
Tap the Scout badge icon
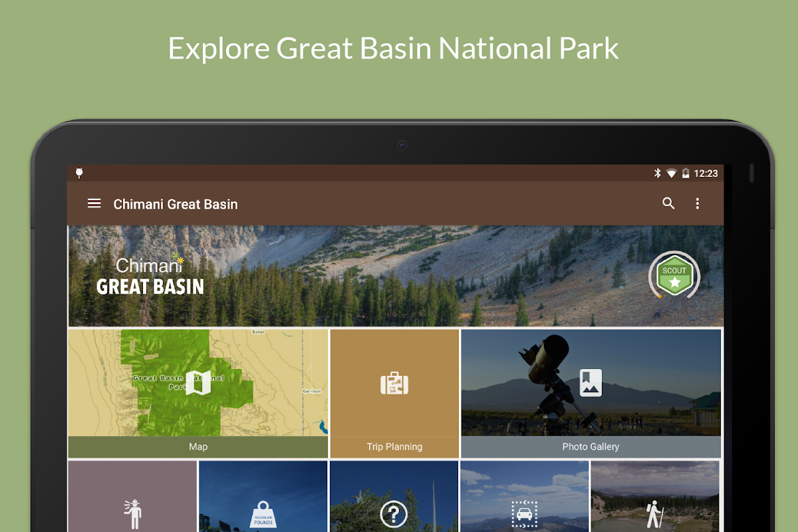click(x=674, y=275)
